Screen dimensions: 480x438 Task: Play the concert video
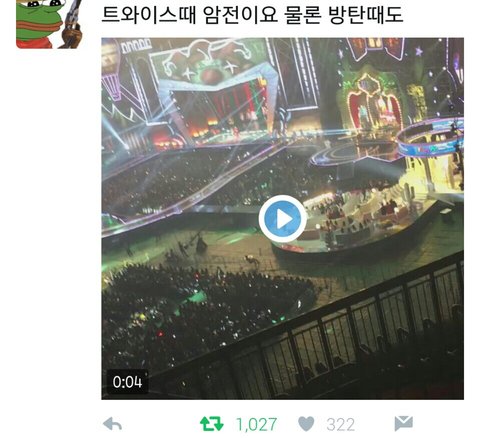(x=283, y=219)
